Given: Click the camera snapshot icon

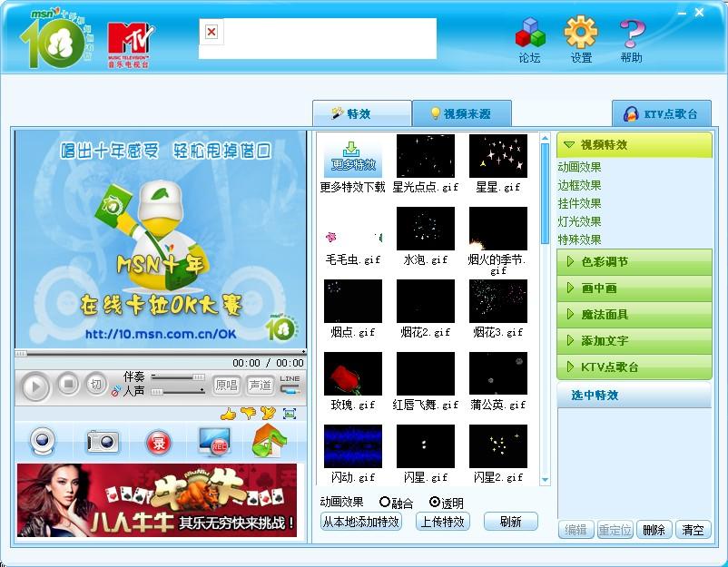Looking at the screenshot, I should (x=103, y=441).
